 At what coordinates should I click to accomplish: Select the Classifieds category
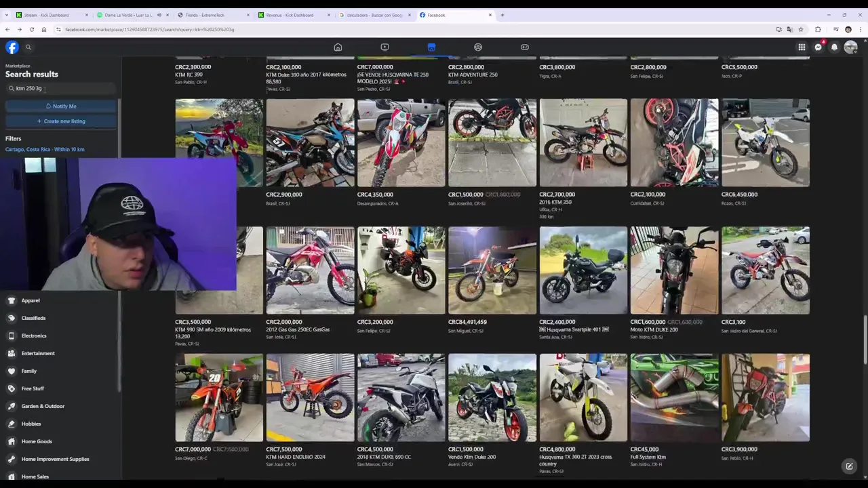coord(33,318)
